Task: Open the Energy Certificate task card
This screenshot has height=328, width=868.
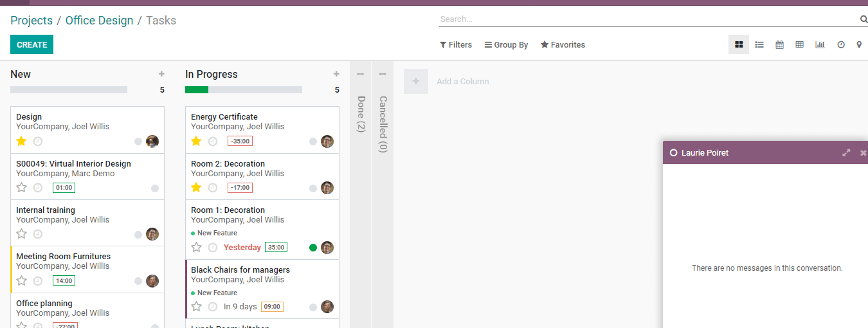Action: click(262, 129)
